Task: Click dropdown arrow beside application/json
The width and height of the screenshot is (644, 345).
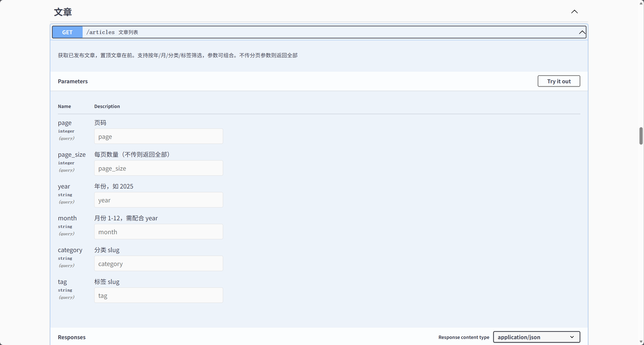Action: click(572, 337)
